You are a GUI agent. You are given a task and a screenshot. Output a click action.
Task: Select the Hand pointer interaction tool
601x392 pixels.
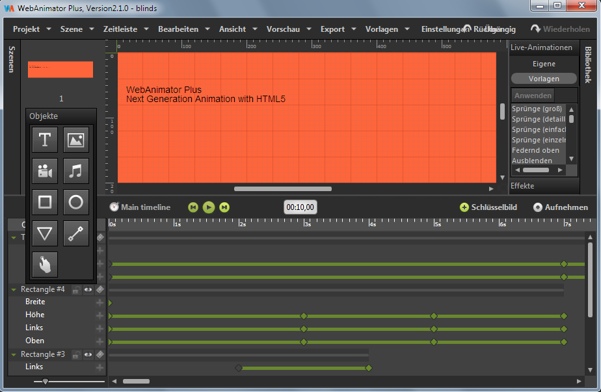pyautogui.click(x=45, y=264)
